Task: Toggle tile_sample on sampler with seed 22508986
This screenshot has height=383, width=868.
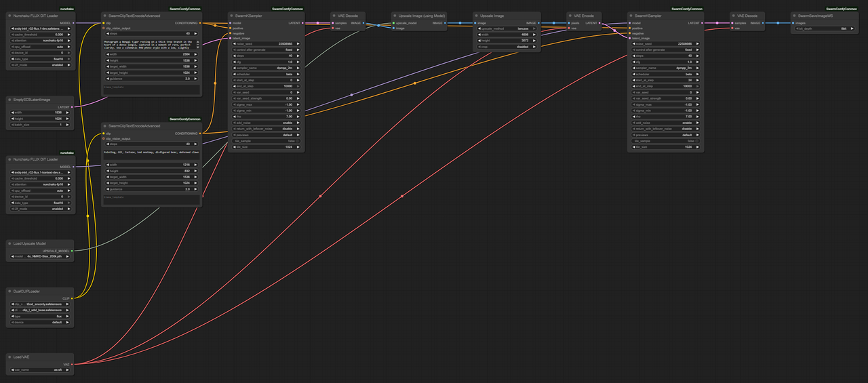Action: click(665, 140)
